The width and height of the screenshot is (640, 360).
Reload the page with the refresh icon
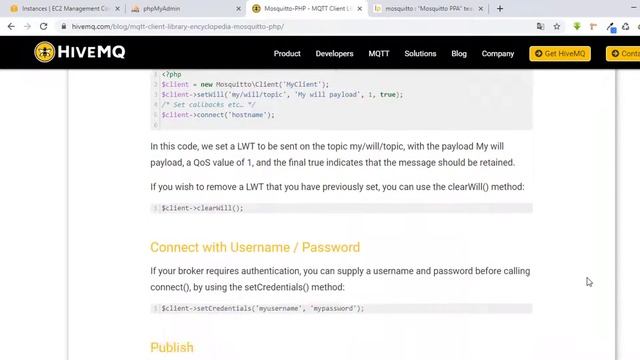point(43,27)
